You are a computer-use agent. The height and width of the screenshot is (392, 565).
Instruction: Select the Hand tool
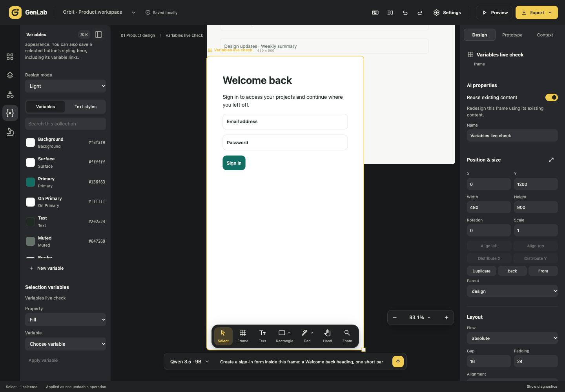328,336
